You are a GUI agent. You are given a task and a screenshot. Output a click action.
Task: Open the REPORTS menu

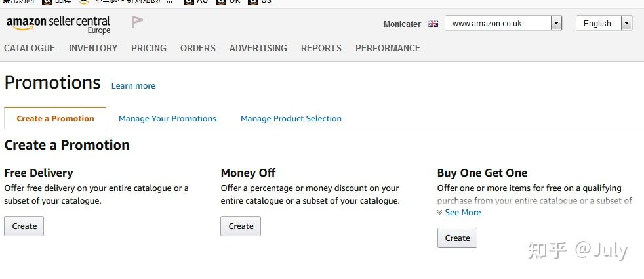(321, 48)
